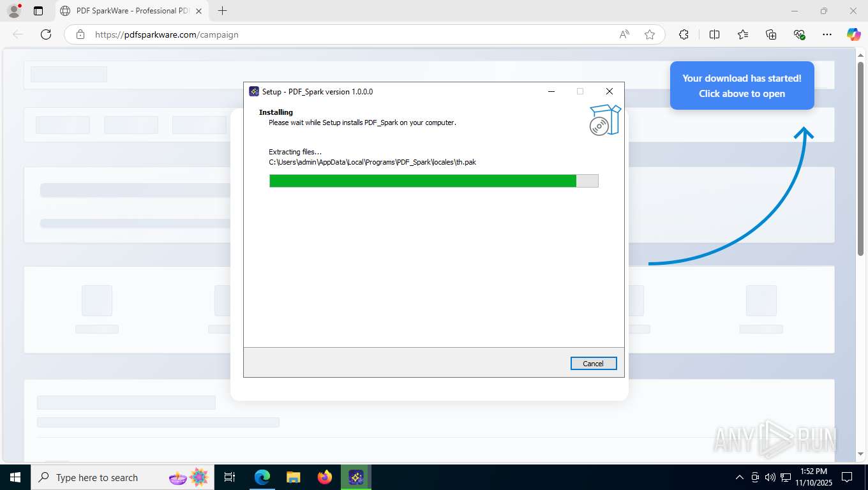Open Edge Settings and more menu
The image size is (868, 490).
pyautogui.click(x=827, y=34)
